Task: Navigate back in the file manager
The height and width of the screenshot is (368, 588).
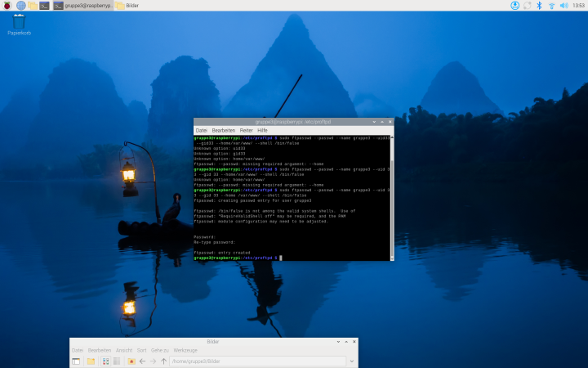Action: coord(142,361)
